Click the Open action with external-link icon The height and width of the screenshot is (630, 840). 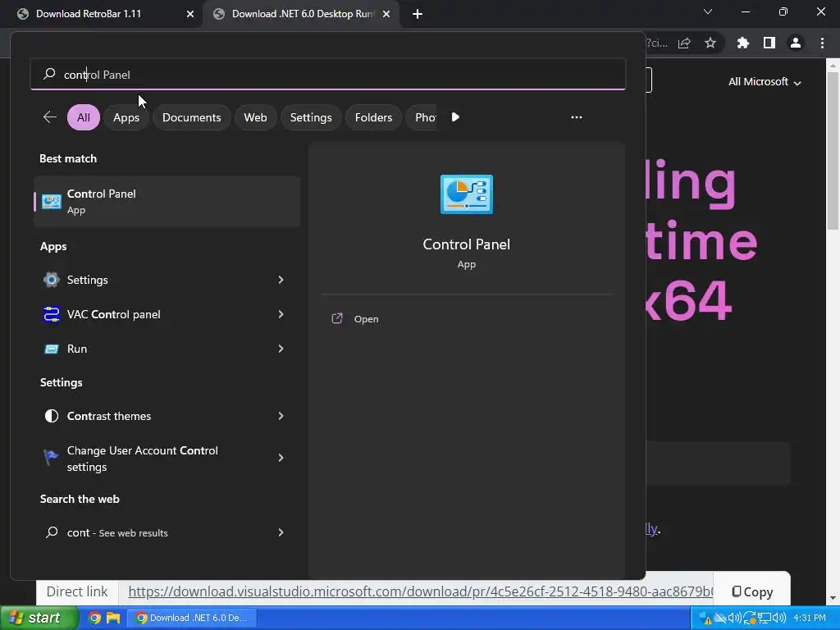pos(355,319)
